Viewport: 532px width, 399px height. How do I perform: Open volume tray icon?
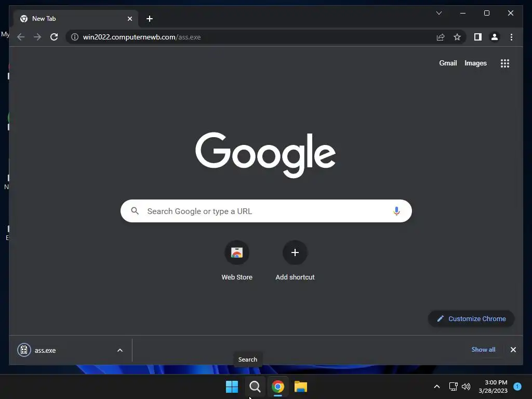[x=466, y=387]
